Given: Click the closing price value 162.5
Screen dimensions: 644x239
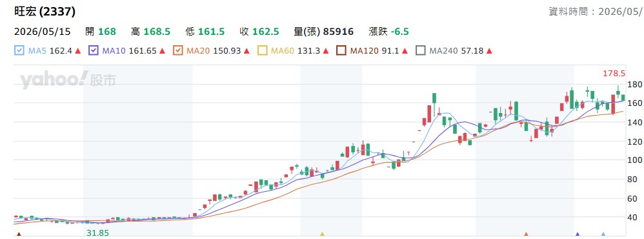Looking at the screenshot, I should [x=265, y=32].
